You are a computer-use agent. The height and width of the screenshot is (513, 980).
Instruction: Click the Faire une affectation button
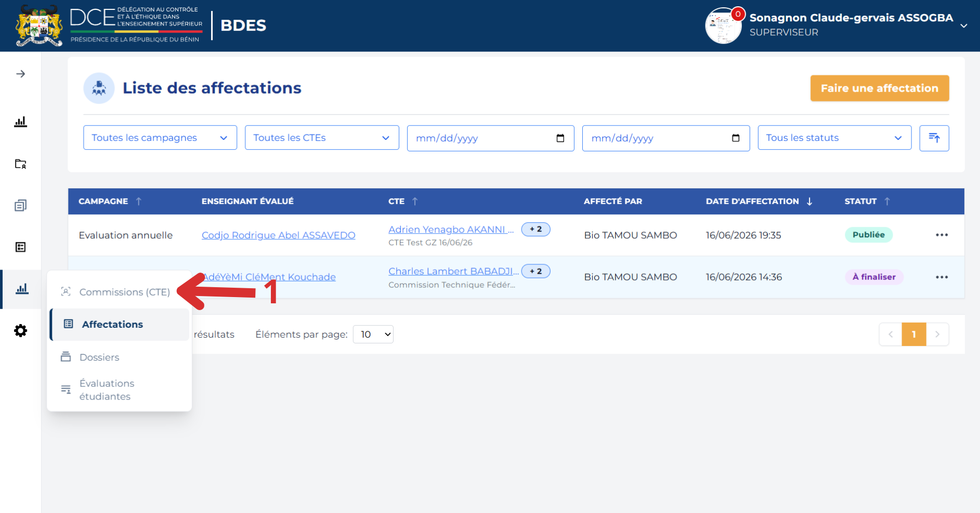click(x=879, y=88)
